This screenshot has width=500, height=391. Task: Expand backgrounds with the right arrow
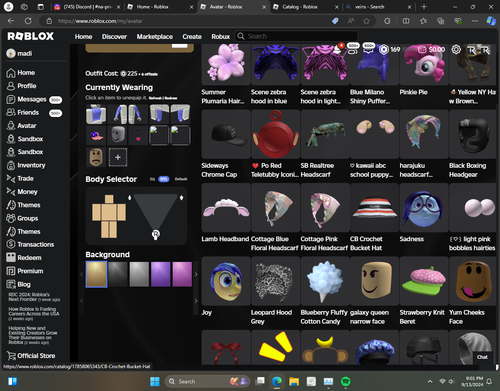[x=196, y=274]
